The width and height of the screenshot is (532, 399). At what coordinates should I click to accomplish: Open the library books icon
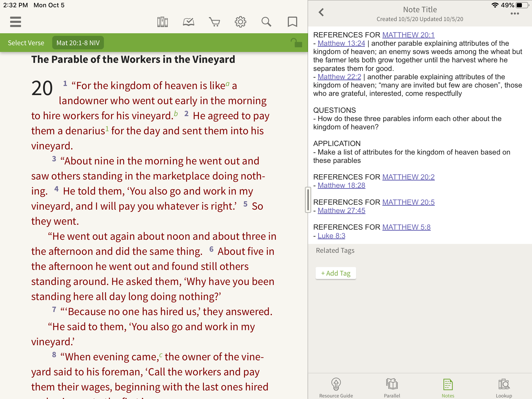pyautogui.click(x=163, y=22)
